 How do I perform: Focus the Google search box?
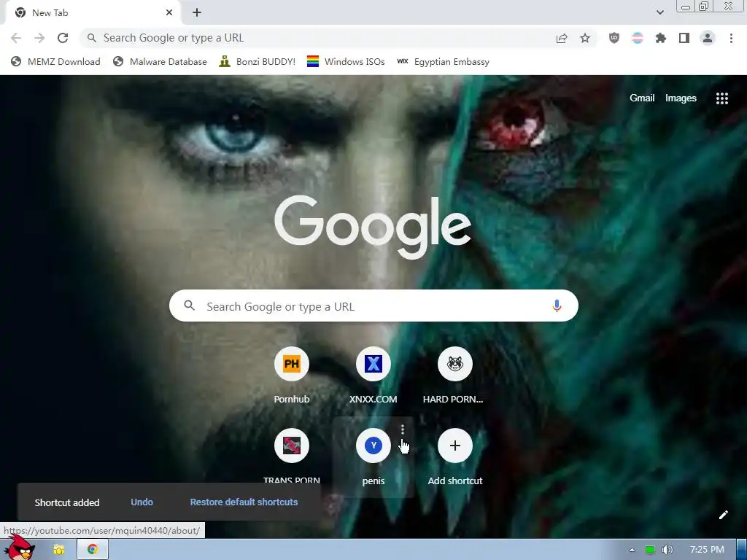[x=373, y=306]
